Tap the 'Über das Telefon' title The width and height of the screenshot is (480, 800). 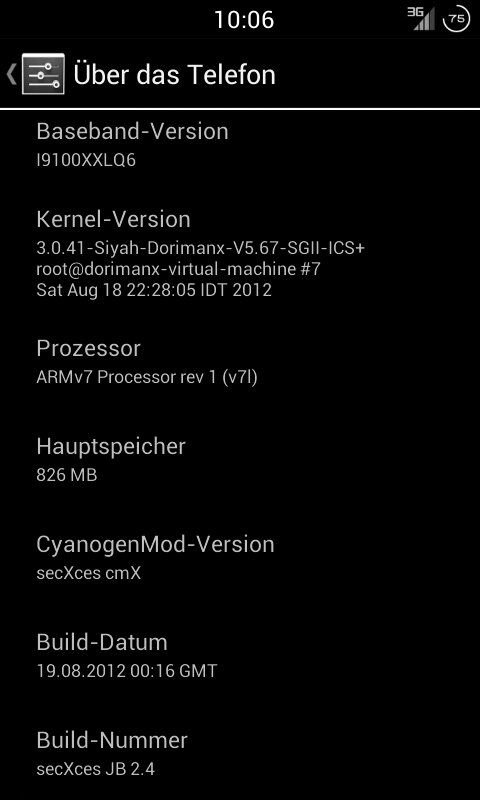(x=174, y=74)
